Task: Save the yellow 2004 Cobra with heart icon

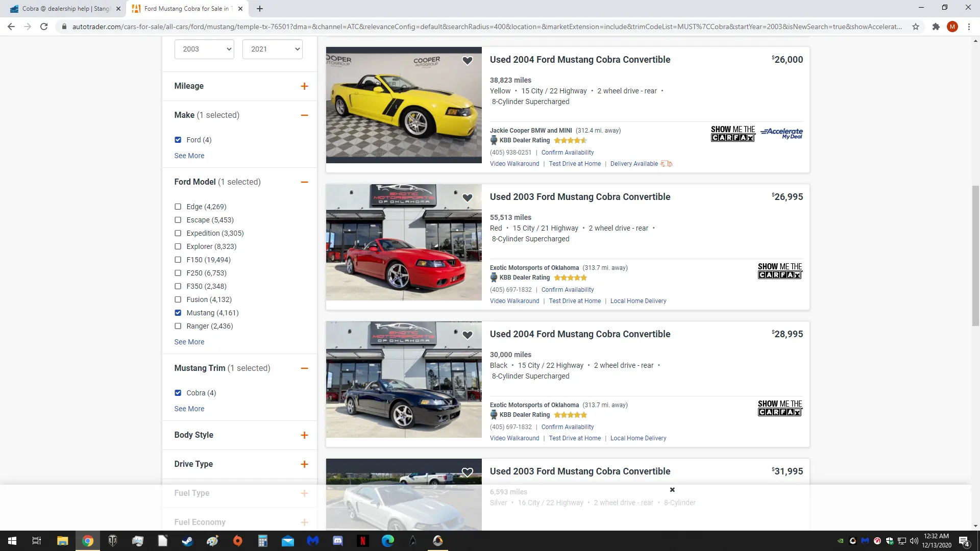Action: 467,61
